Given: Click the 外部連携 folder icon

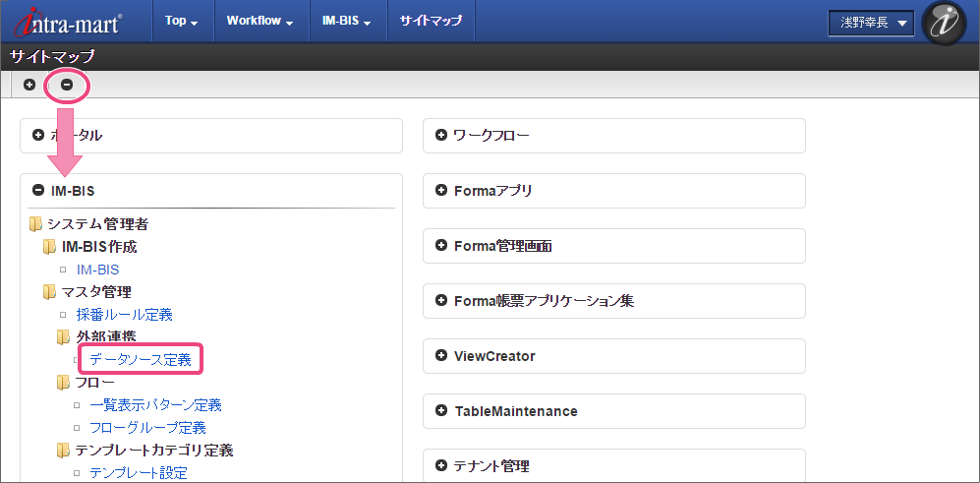Looking at the screenshot, I should [x=64, y=337].
